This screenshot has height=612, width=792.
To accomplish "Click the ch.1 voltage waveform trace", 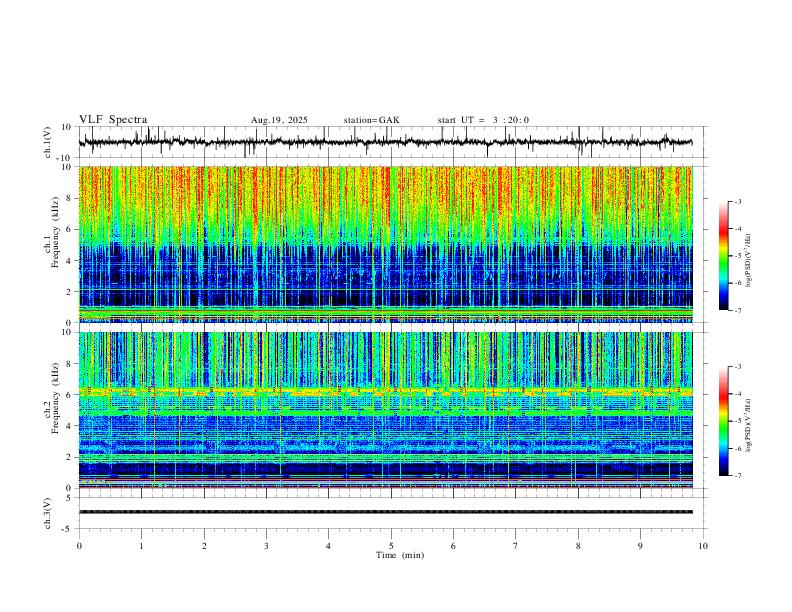I will pyautogui.click(x=386, y=142).
